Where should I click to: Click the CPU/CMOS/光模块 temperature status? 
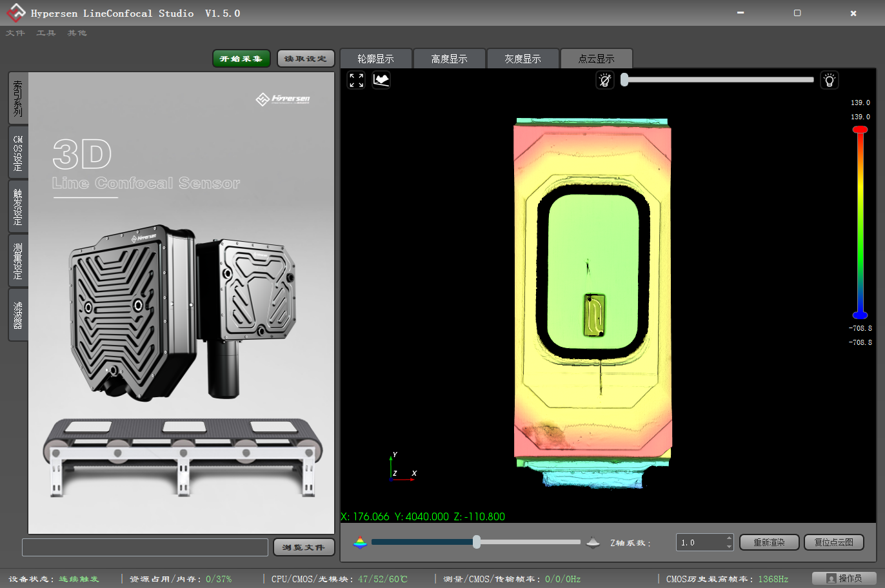(339, 579)
